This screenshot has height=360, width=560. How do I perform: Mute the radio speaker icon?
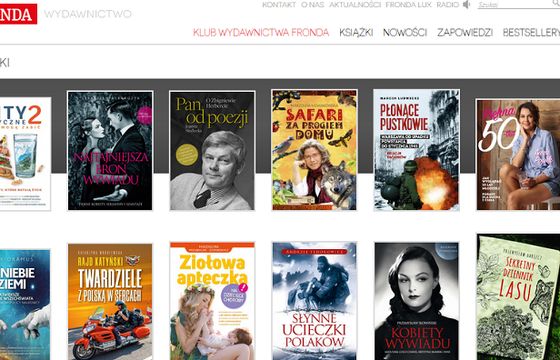click(466, 5)
